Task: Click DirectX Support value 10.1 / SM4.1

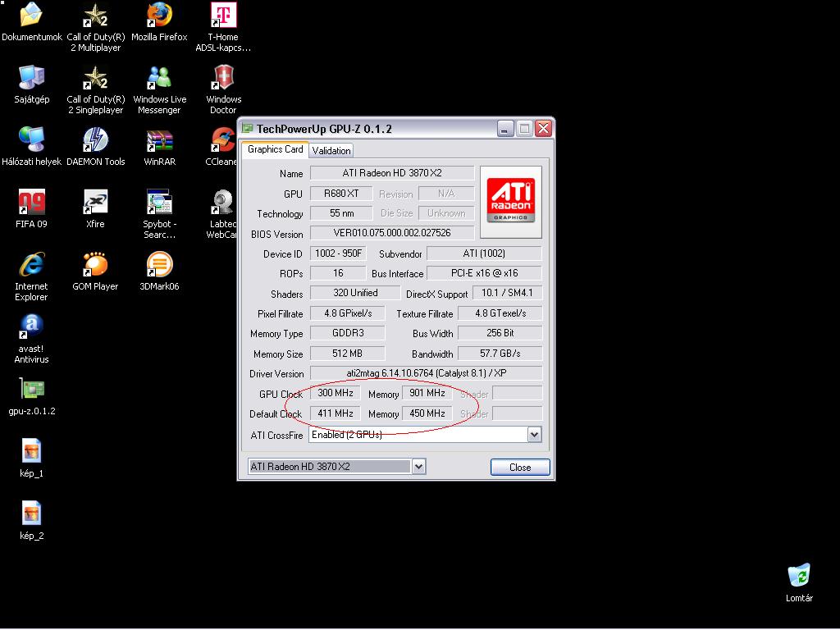Action: (x=507, y=293)
